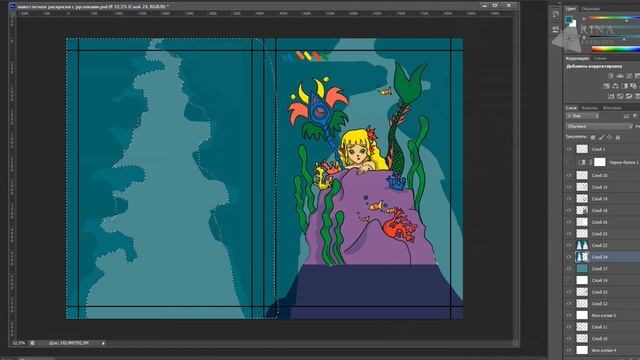Click the status bar preview icon near zoom
Screen dimensions: 640x360
point(32,343)
